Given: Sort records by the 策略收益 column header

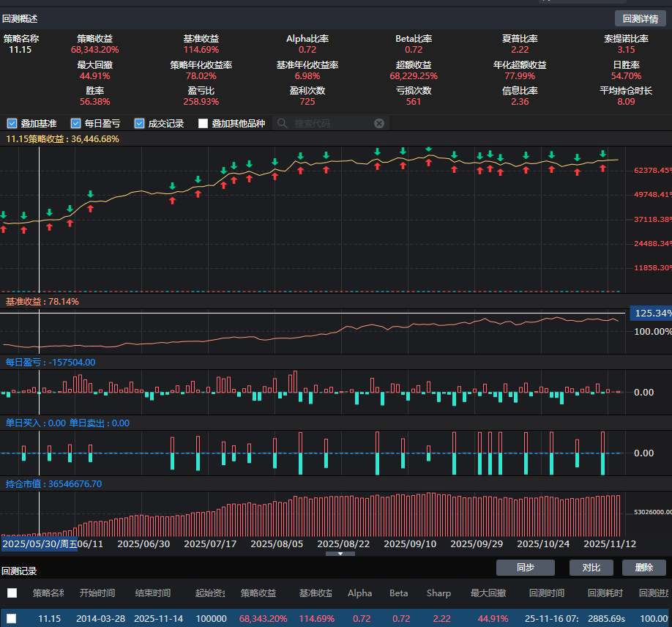Looking at the screenshot, I should pos(258,593).
